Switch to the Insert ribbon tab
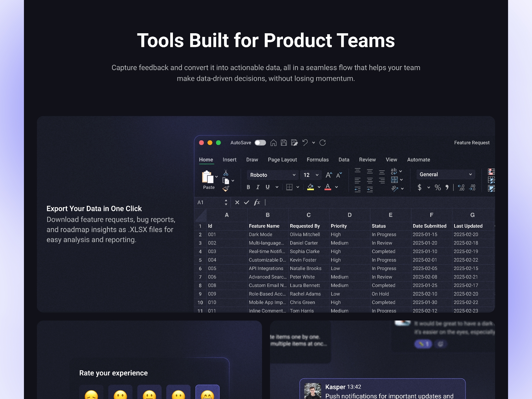The height and width of the screenshot is (399, 532). click(x=229, y=160)
